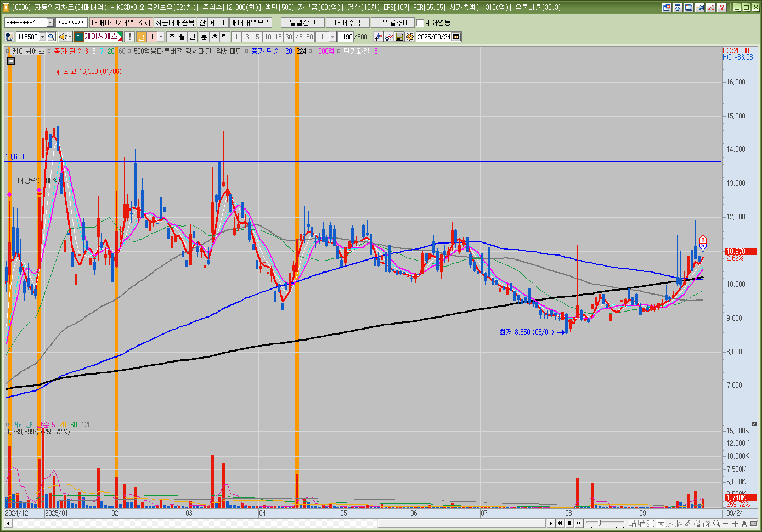Viewport: 762px width, 532px height.
Task: Open the speaker icon dropdown arrow
Action: [x=70, y=37]
